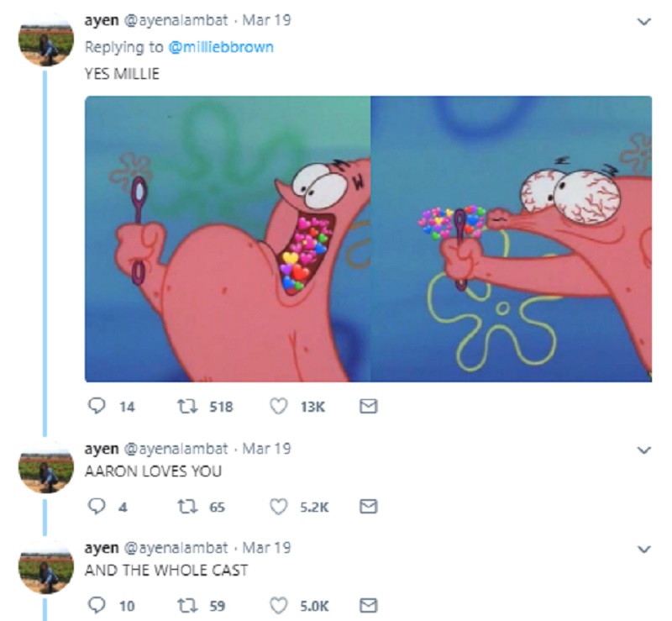The height and width of the screenshot is (621, 672).
Task: View the right Patrick bloodshot eyes image
Action: click(x=512, y=239)
